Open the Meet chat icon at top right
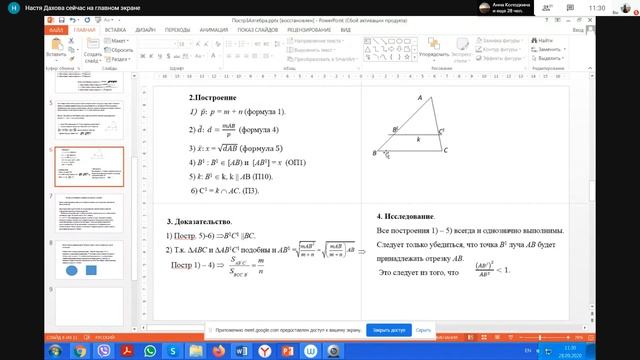Viewport: 640px width, 360px height. [x=570, y=8]
